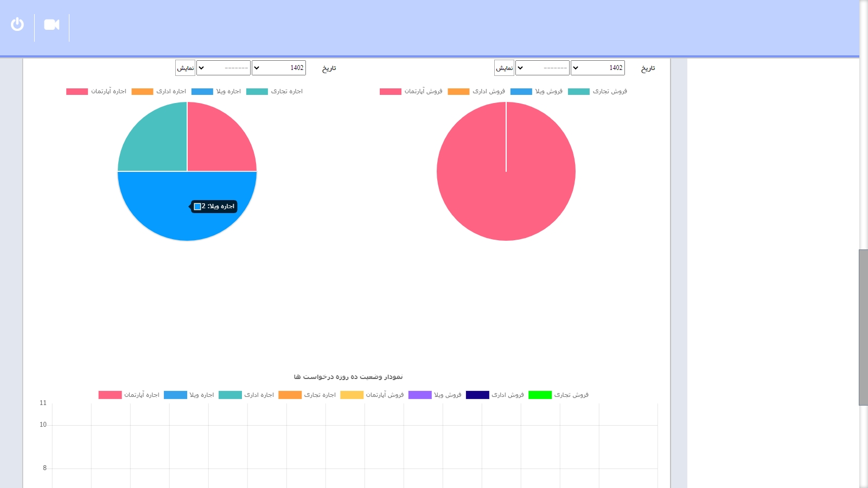This screenshot has height=488, width=868.
Task: Open the 1402 year dropdown above sales pie
Action: tap(597, 68)
